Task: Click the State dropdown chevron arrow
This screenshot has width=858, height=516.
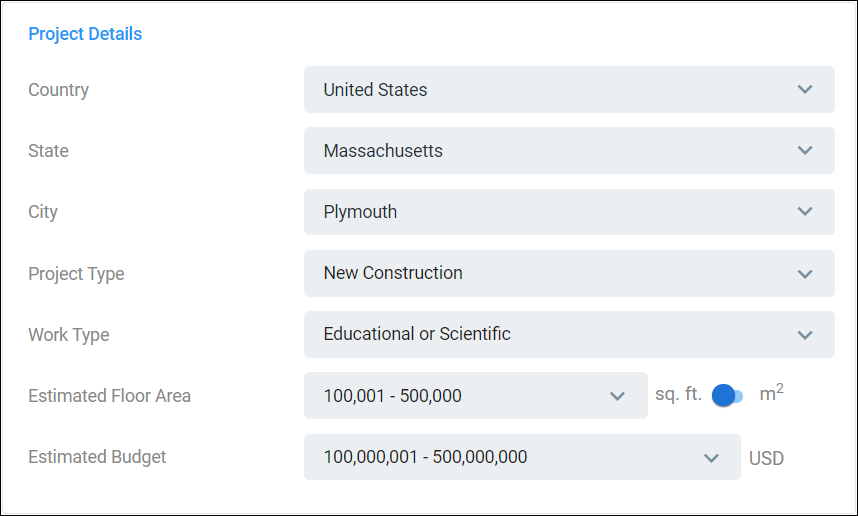Action: (x=804, y=150)
